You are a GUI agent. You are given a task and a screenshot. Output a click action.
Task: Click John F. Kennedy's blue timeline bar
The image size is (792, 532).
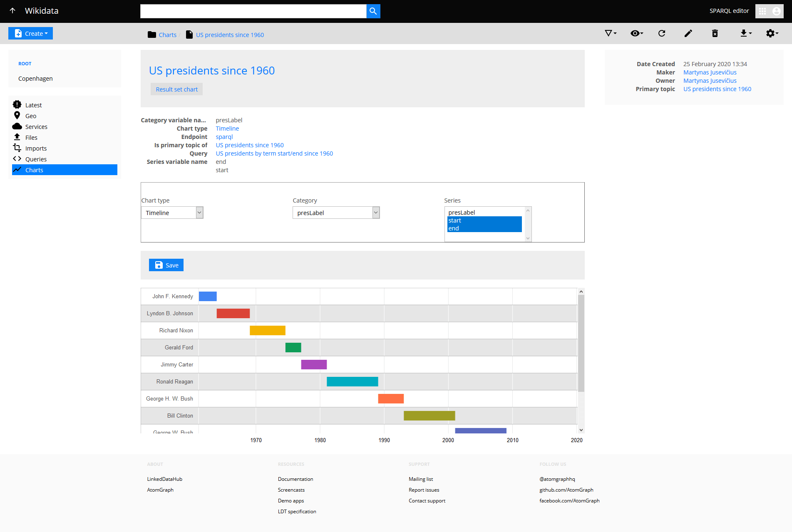208,296
